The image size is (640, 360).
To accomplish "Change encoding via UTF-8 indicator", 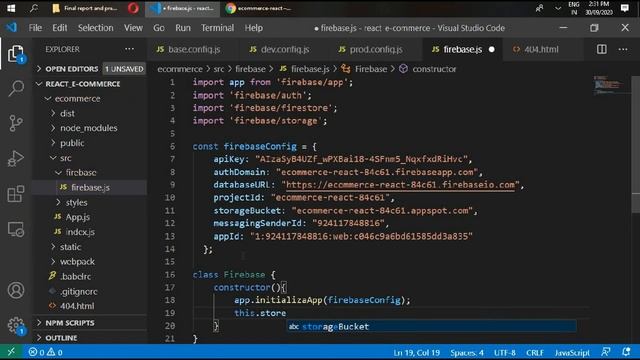I will (504, 352).
